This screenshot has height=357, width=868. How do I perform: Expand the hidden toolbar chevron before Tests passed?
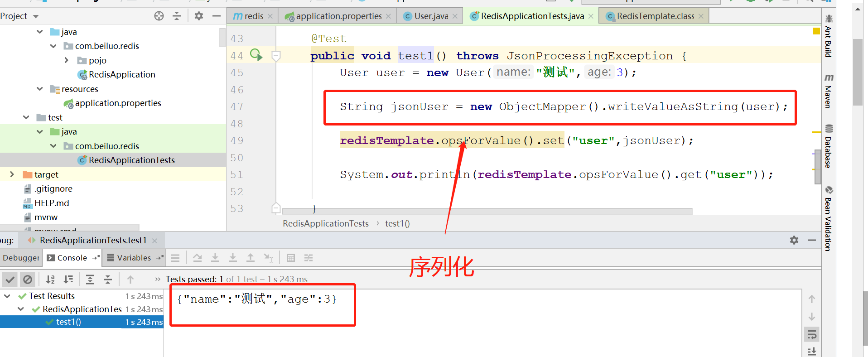[158, 279]
